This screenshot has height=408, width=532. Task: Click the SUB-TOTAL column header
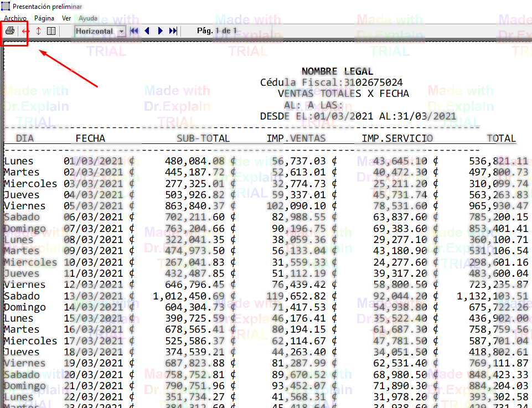click(x=203, y=138)
